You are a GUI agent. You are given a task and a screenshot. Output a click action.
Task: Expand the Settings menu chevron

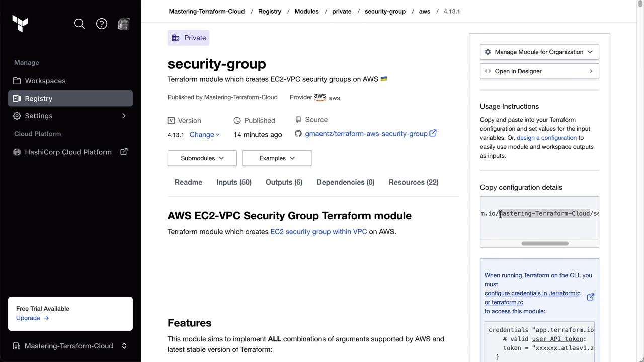point(124,116)
